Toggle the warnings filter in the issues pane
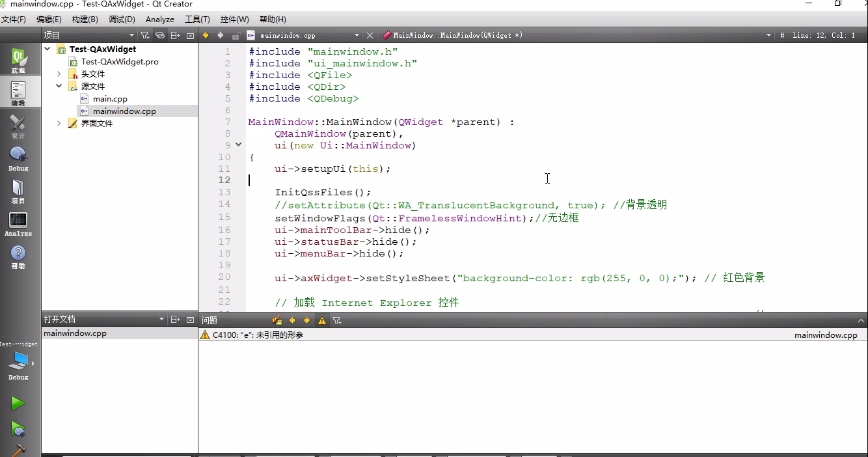Image resolution: width=868 pixels, height=457 pixels. 321,320
